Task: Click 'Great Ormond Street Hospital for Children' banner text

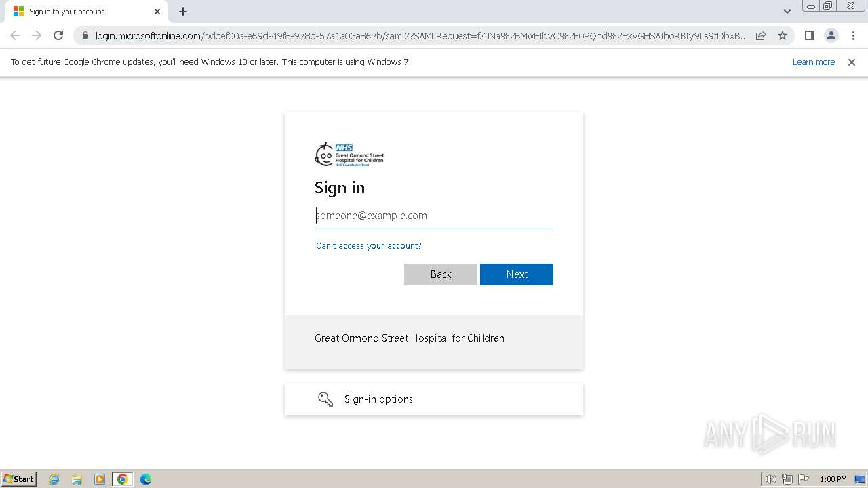Action: 410,338
